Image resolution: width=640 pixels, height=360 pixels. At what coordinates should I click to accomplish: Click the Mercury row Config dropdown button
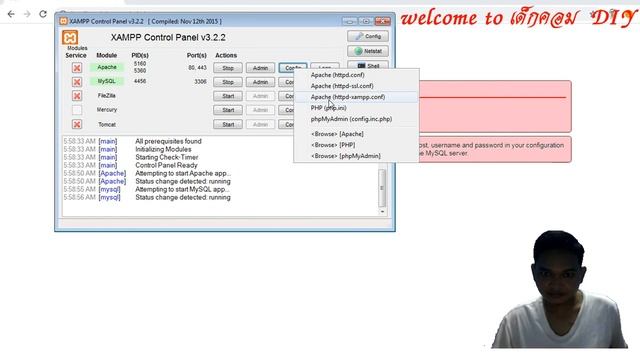[x=286, y=110]
